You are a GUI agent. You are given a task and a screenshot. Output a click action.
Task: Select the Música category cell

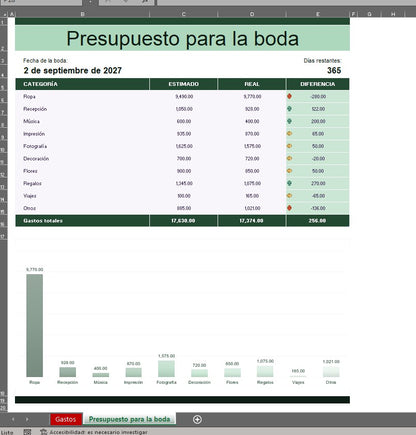(x=82, y=121)
